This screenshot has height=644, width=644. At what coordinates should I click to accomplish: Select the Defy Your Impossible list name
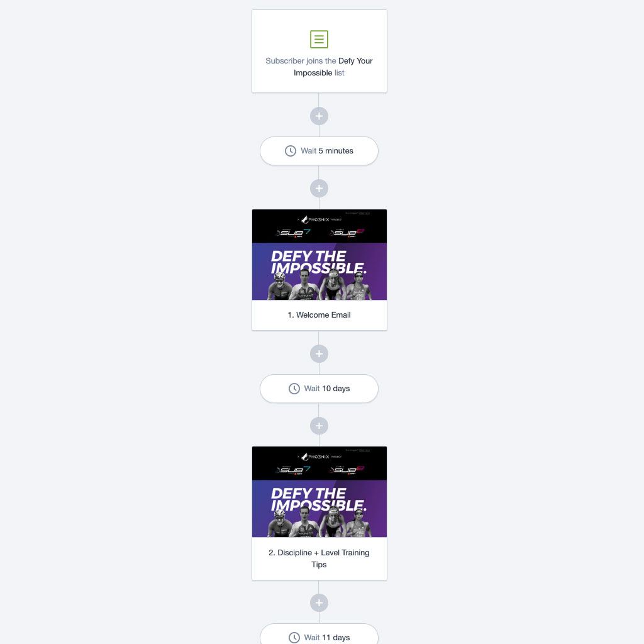coord(333,67)
